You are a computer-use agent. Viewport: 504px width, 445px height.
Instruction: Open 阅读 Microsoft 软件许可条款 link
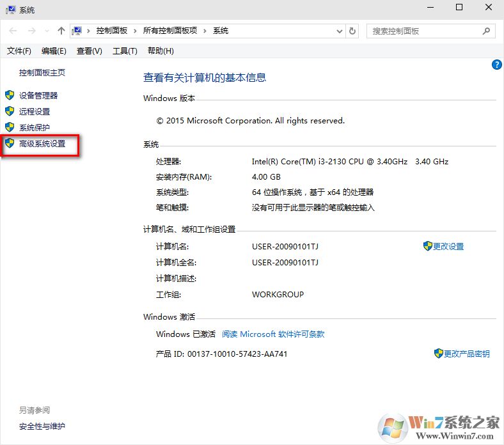click(273, 334)
